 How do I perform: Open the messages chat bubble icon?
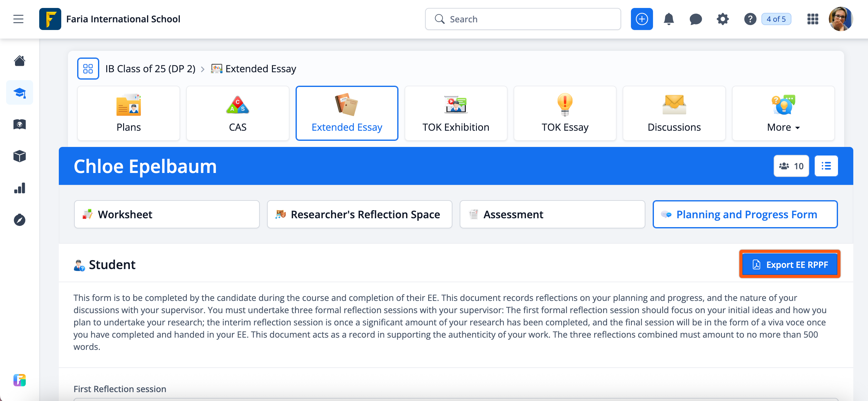(x=696, y=19)
